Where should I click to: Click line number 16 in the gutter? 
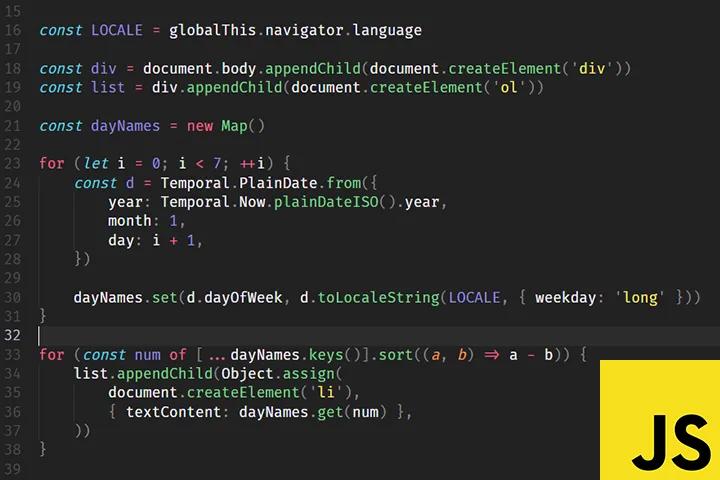12,30
